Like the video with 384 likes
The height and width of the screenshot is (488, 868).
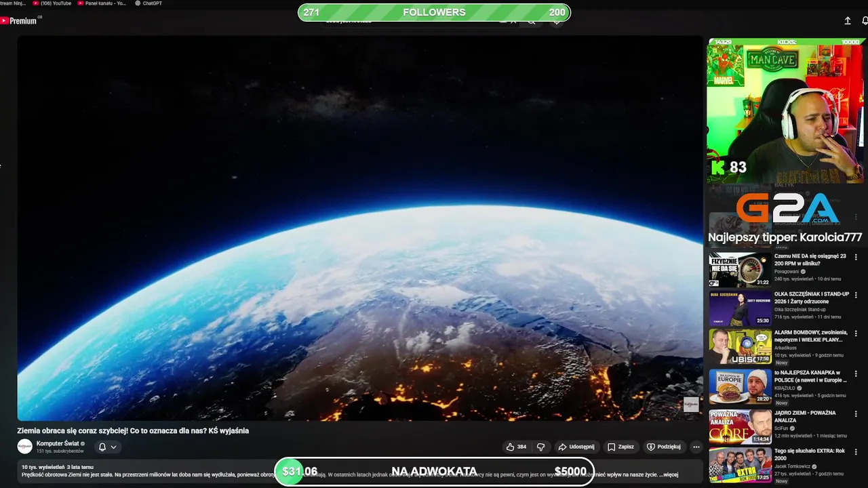point(516,447)
